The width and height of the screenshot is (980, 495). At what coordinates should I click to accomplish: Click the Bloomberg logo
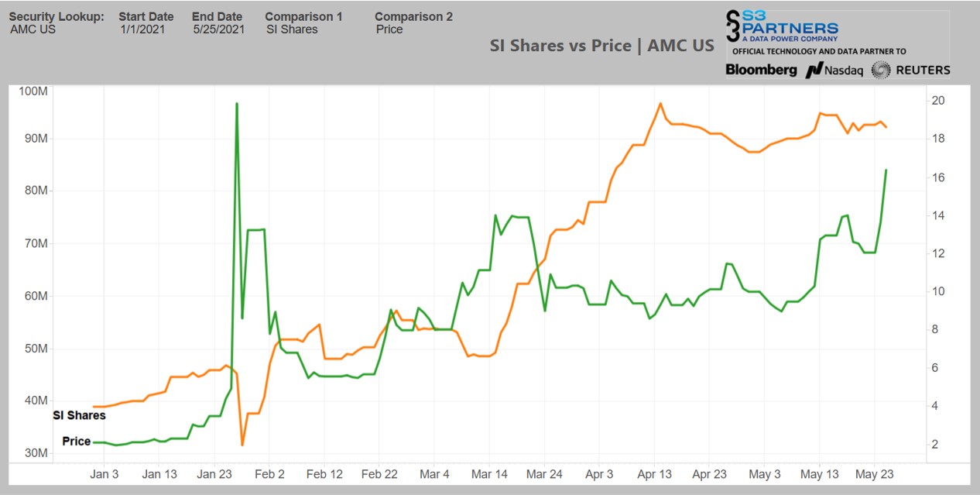tap(761, 70)
